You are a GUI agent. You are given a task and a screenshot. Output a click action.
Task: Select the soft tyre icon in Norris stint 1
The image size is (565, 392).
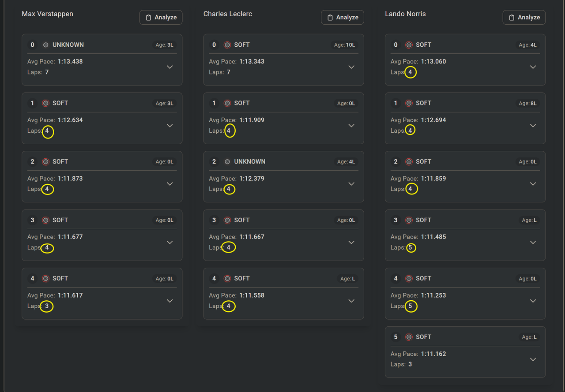coord(409,103)
